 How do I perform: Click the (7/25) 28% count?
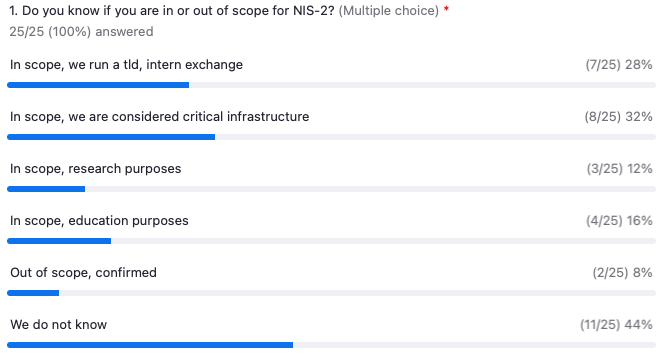tap(619, 65)
